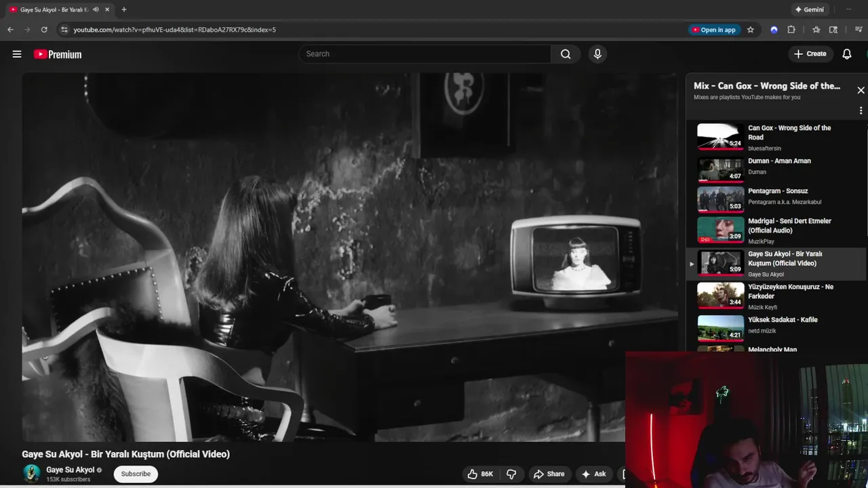Close the Mix playlist panel

point(861,90)
